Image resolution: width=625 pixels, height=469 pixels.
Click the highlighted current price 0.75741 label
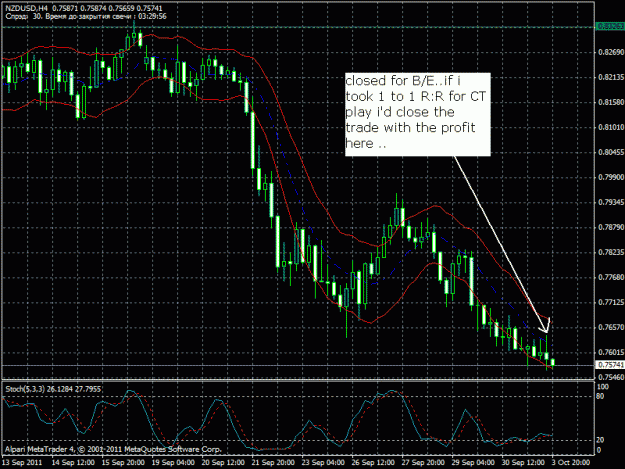point(610,365)
